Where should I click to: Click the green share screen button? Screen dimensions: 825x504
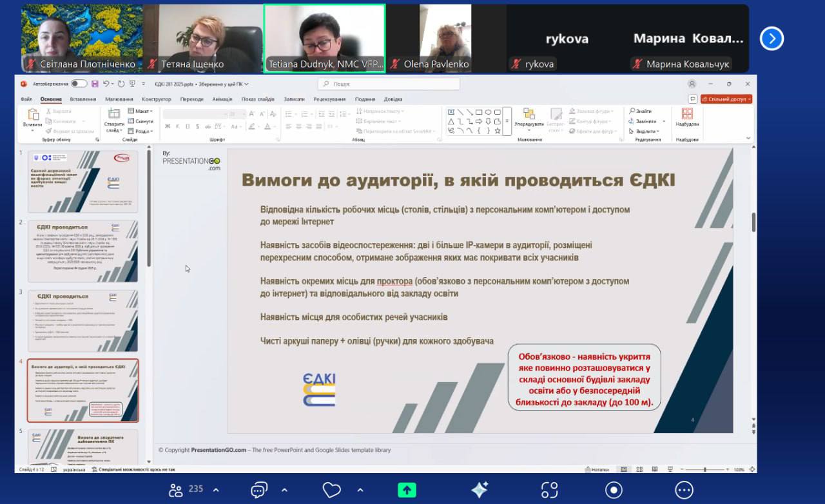[406, 490]
